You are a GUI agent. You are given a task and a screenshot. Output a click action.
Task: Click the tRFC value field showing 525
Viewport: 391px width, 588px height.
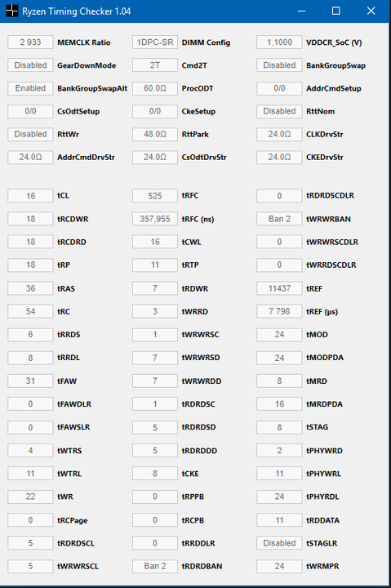tap(155, 196)
